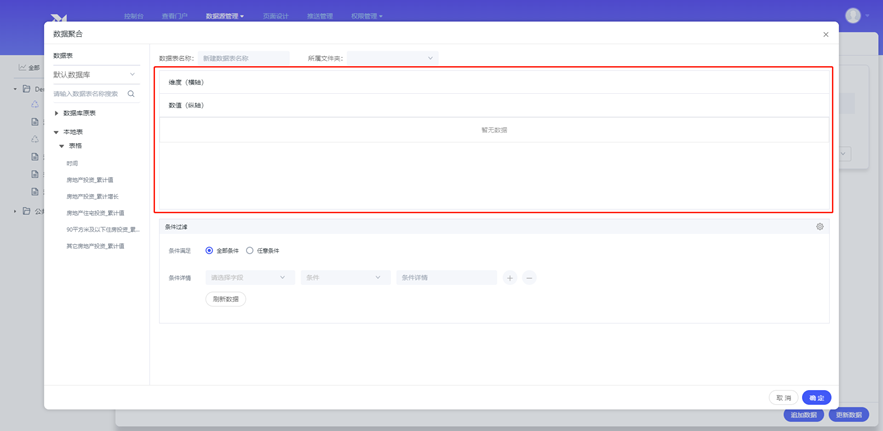Expand the 数据库原表 tree node
Viewport: 883px width, 431px height.
pos(57,113)
